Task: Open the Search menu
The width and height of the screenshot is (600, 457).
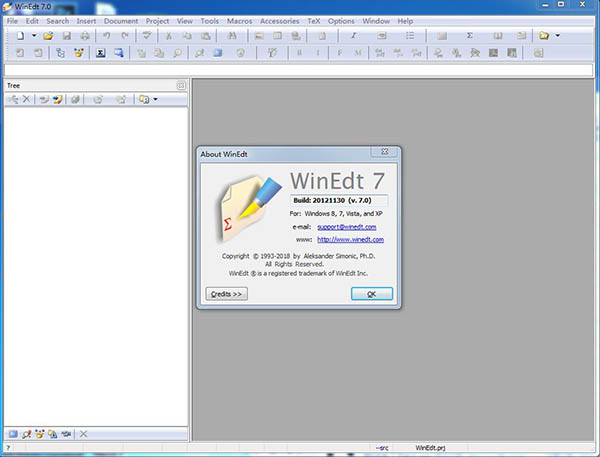Action: pyautogui.click(x=58, y=21)
